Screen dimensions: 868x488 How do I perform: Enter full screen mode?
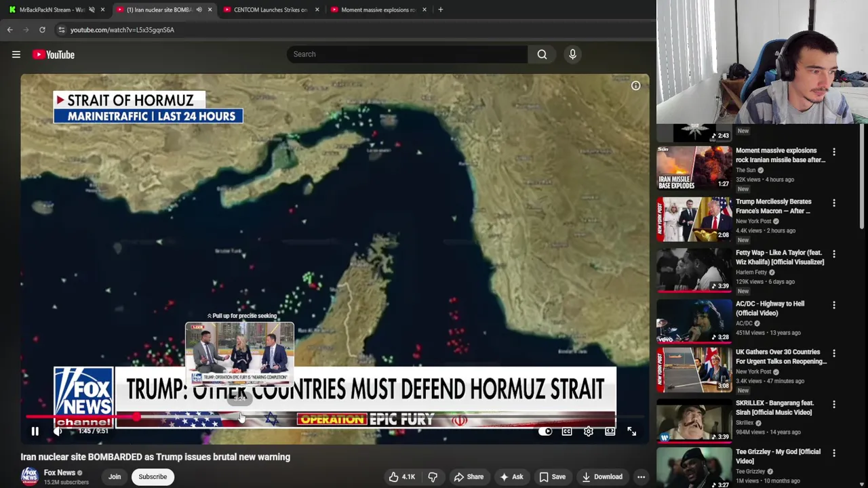(x=631, y=431)
